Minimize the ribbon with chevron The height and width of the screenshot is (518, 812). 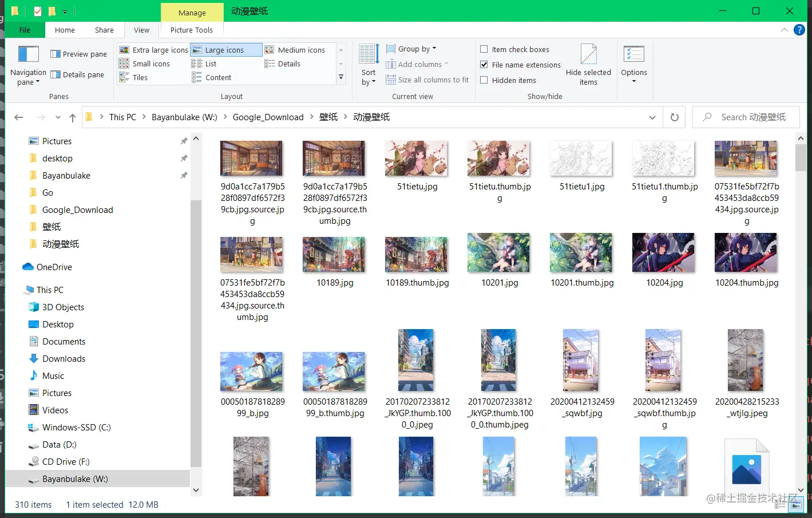[784, 30]
